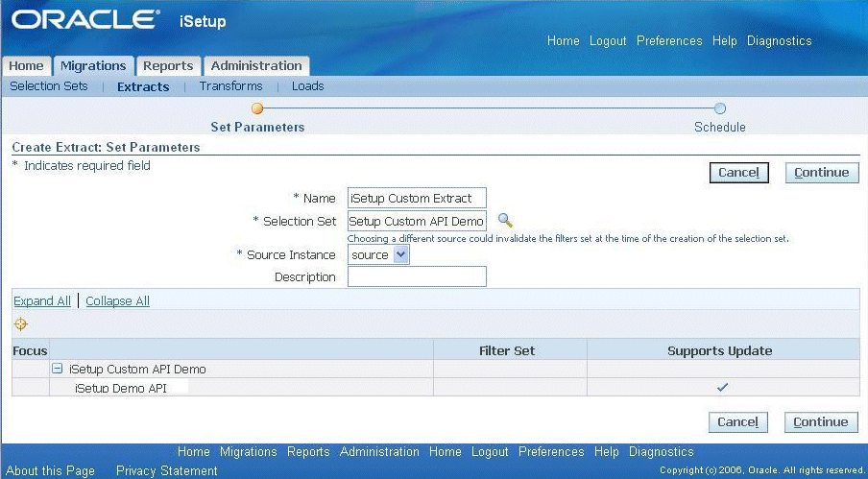Screen dimensions: 868x479
Task: Go to the Administration tab
Action: point(256,66)
